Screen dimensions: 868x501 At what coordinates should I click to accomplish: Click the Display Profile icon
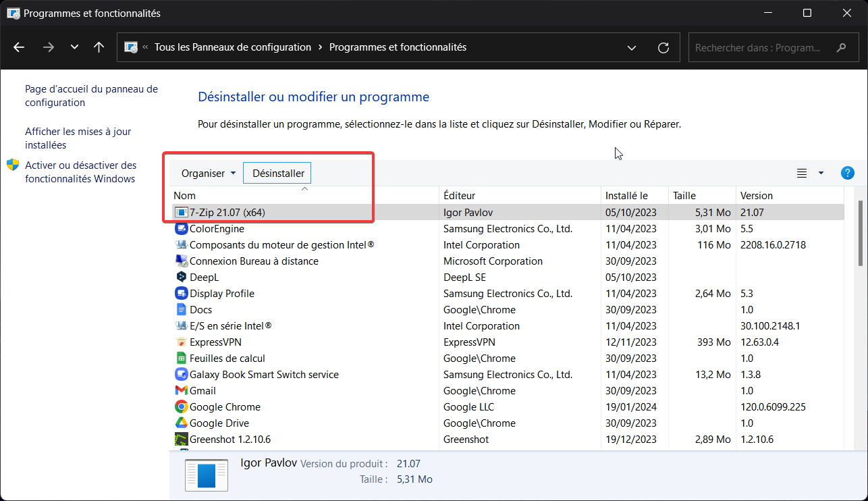pos(181,294)
